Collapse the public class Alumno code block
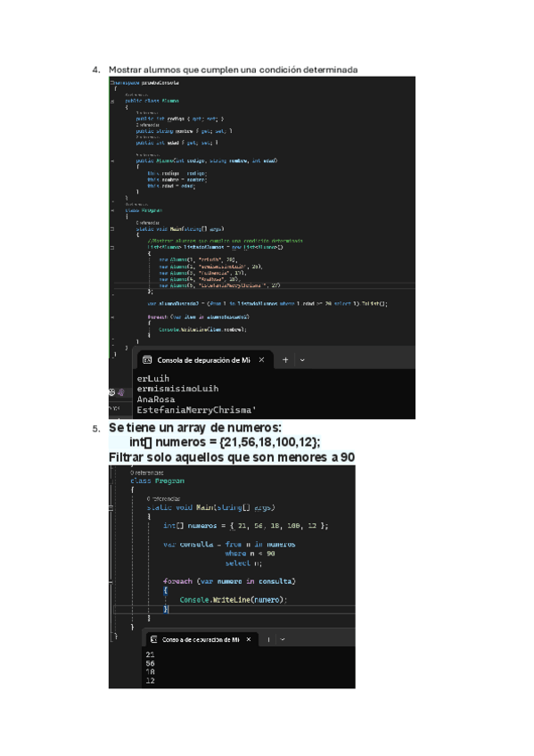This screenshot has height=756, width=534. [x=112, y=102]
